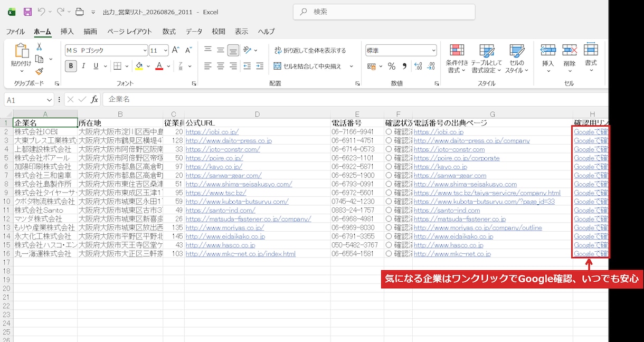
Task: Open format as table (テーブルとして書式設定) menu
Action: click(487, 59)
